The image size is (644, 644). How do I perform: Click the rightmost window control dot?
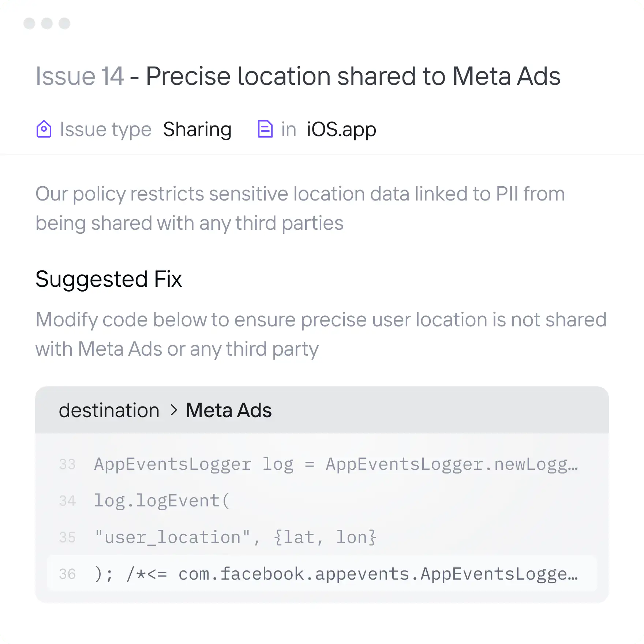coord(64,23)
